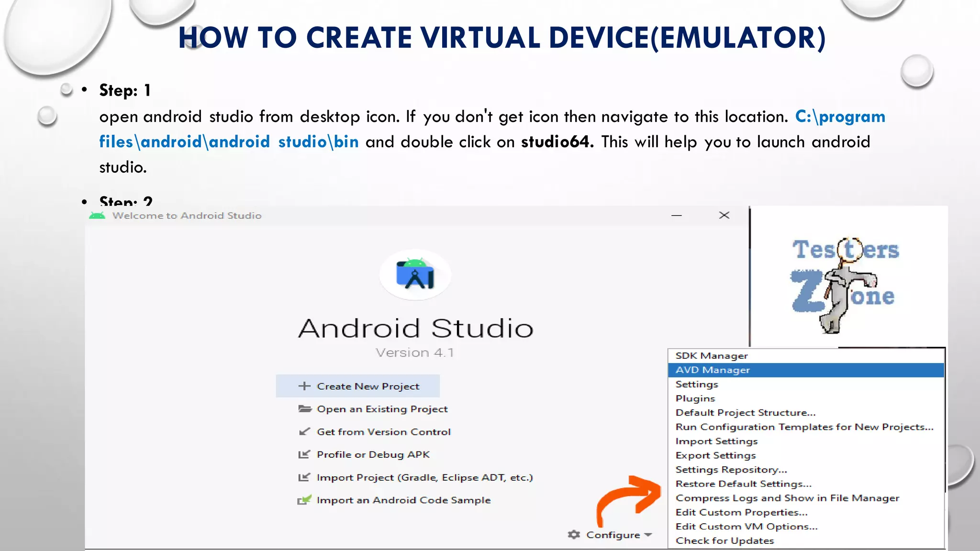Click the import icon beside Import Project (Gradle)
980x551 pixels.
point(304,477)
